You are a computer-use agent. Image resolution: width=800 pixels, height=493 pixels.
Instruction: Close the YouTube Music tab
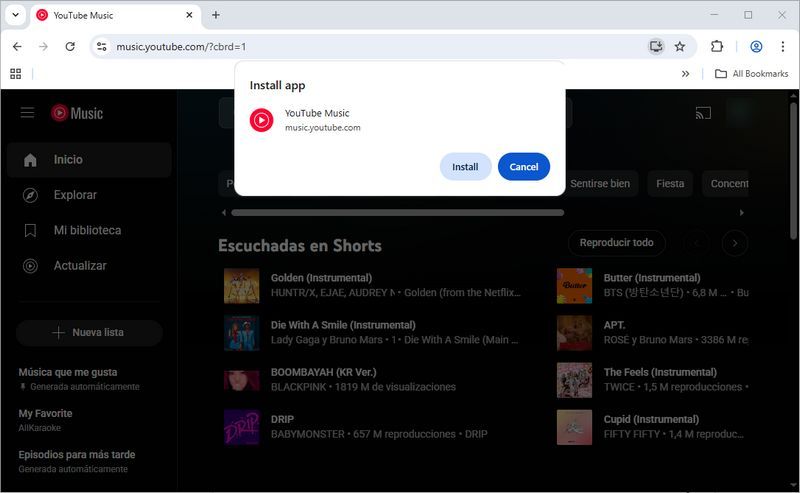pos(189,15)
